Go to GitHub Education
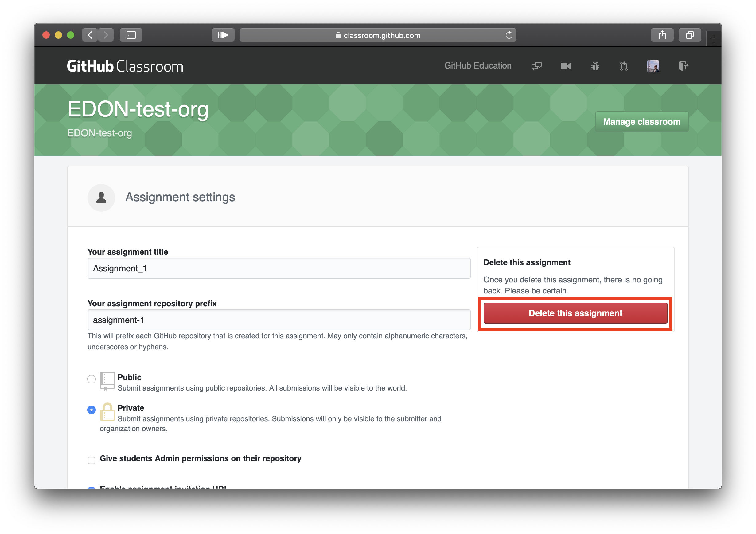This screenshot has height=534, width=756. click(478, 65)
